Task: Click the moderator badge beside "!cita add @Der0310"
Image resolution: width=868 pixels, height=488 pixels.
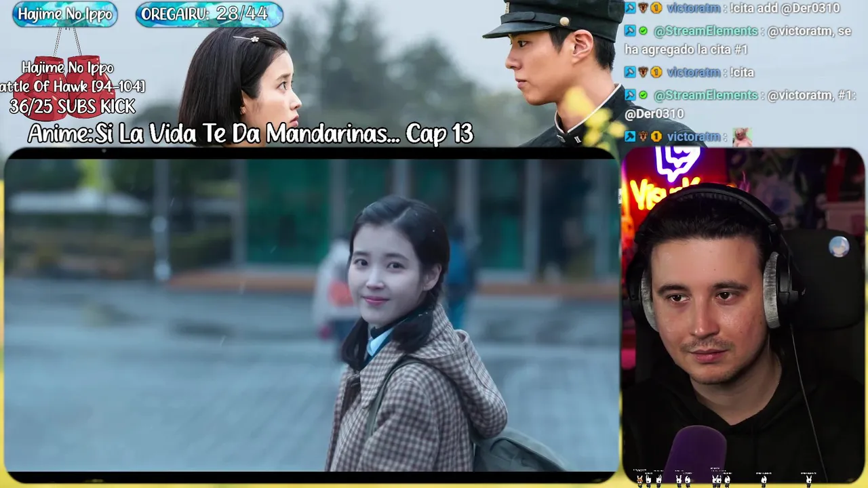Action: [630, 8]
